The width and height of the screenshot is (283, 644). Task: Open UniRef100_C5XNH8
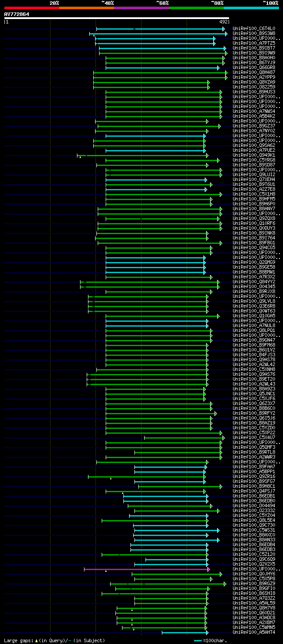coord(254,369)
